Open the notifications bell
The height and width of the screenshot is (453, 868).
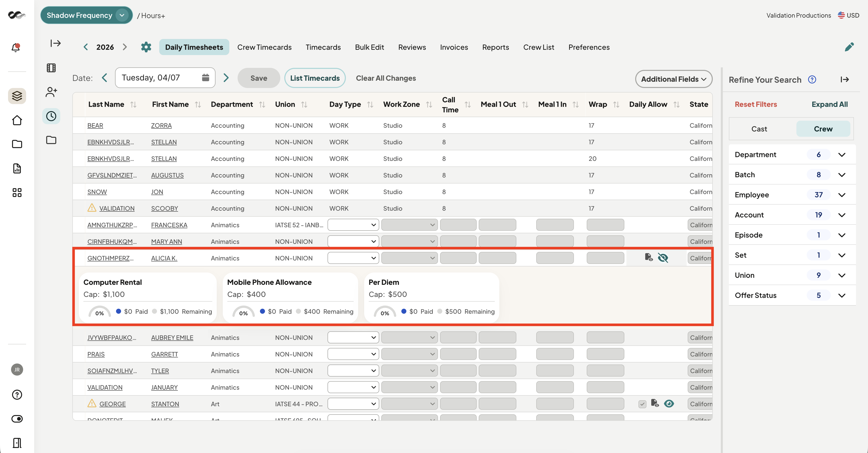coord(16,47)
